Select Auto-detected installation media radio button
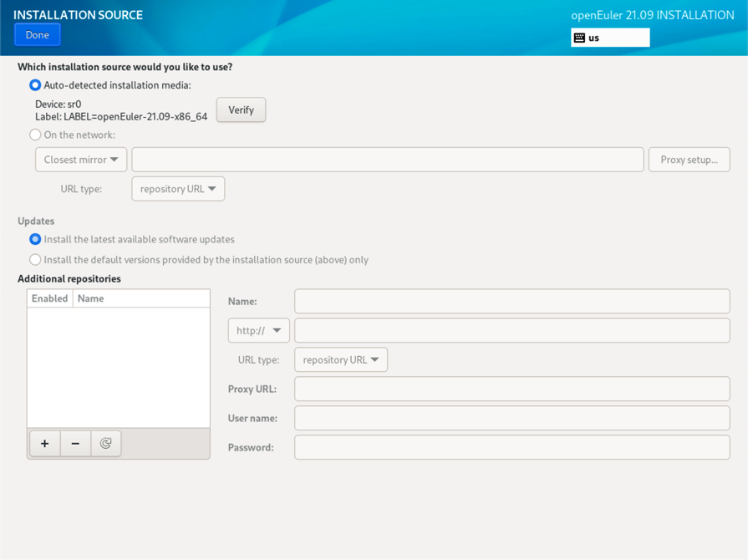Viewport: 748px width, 560px height. click(35, 85)
